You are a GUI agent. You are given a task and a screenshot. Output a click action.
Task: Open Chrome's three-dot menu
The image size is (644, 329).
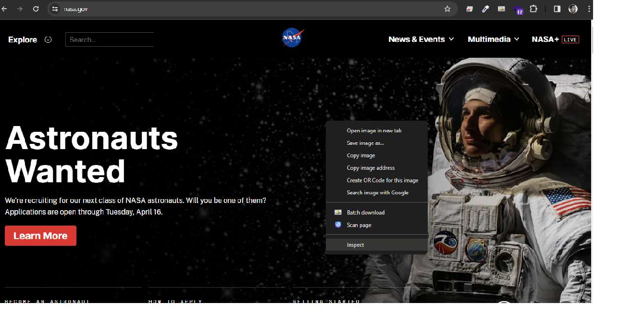589,9
